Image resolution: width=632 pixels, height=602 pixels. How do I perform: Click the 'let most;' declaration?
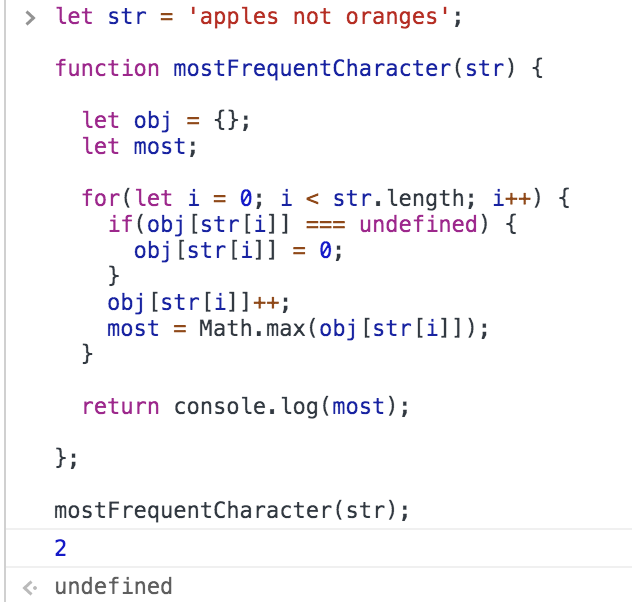click(139, 146)
